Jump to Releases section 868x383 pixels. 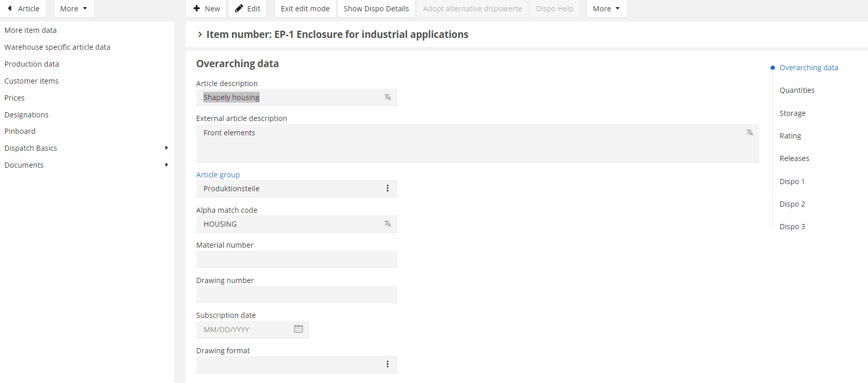[x=794, y=158]
